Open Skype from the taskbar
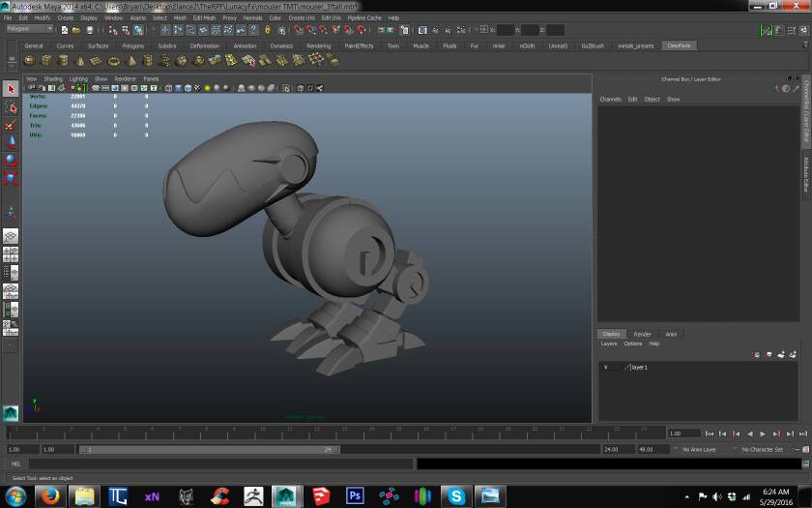This screenshot has height=508, width=812. 456,496
